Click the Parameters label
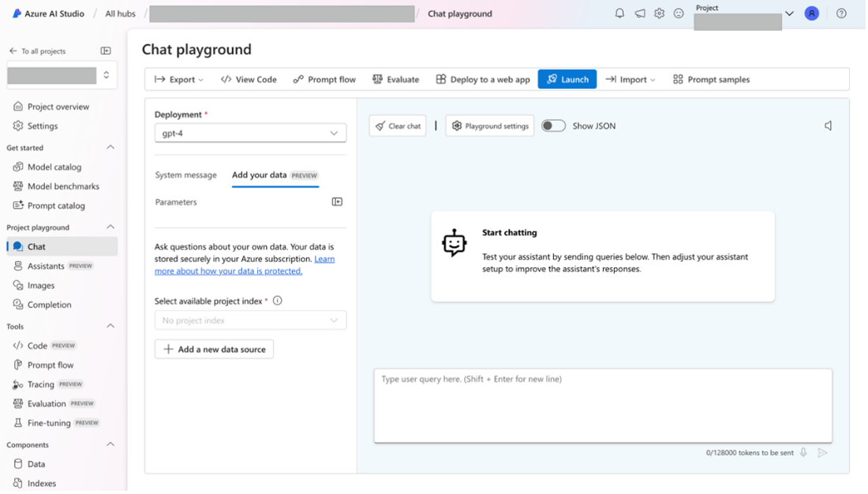This screenshot has width=868, height=494. (176, 202)
